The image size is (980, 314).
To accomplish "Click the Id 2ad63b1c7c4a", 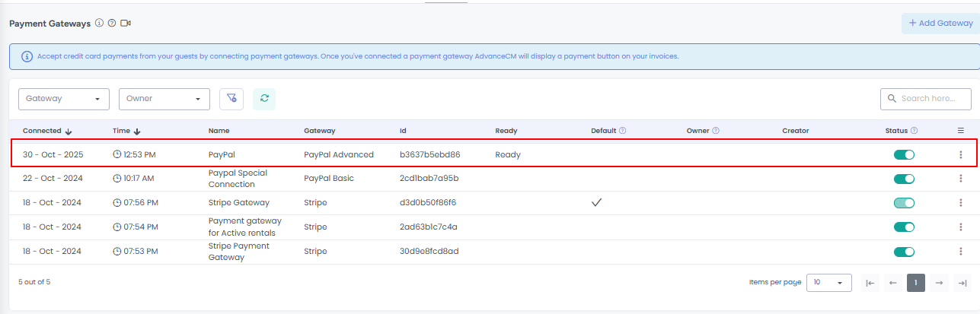I will pos(428,227).
